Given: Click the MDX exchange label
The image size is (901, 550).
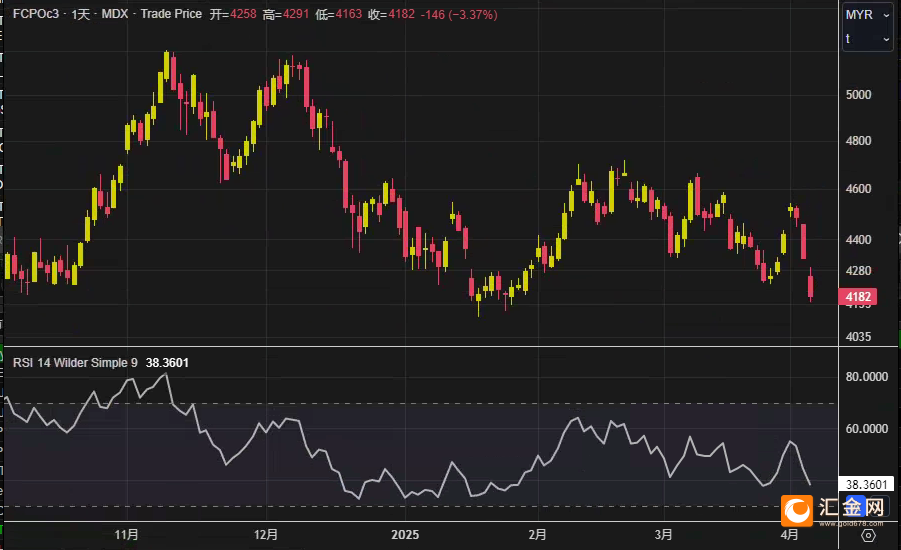Looking at the screenshot, I should coord(114,14).
